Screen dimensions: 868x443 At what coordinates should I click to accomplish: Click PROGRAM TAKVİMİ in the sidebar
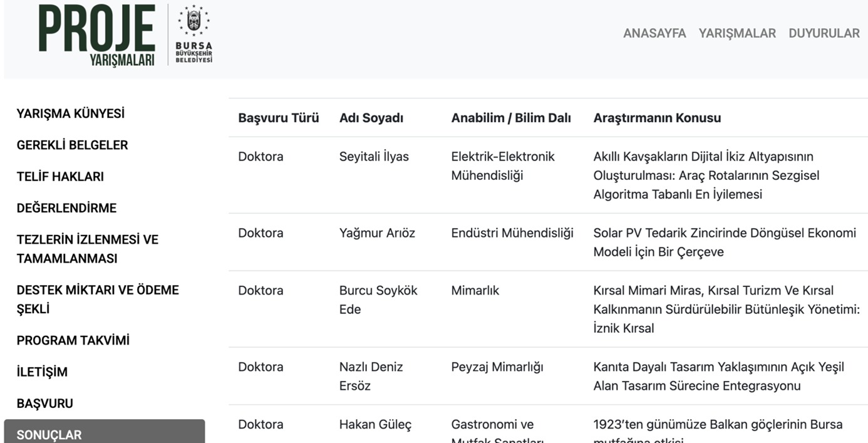(73, 340)
